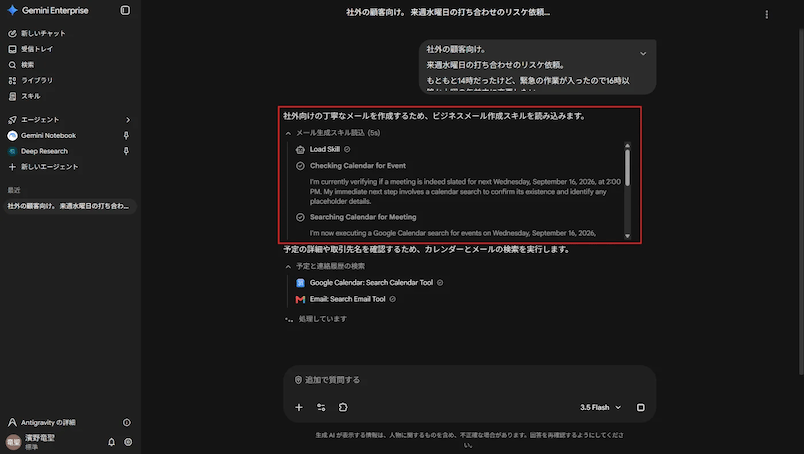Click the skills book icon
804x454 pixels.
[x=12, y=96]
